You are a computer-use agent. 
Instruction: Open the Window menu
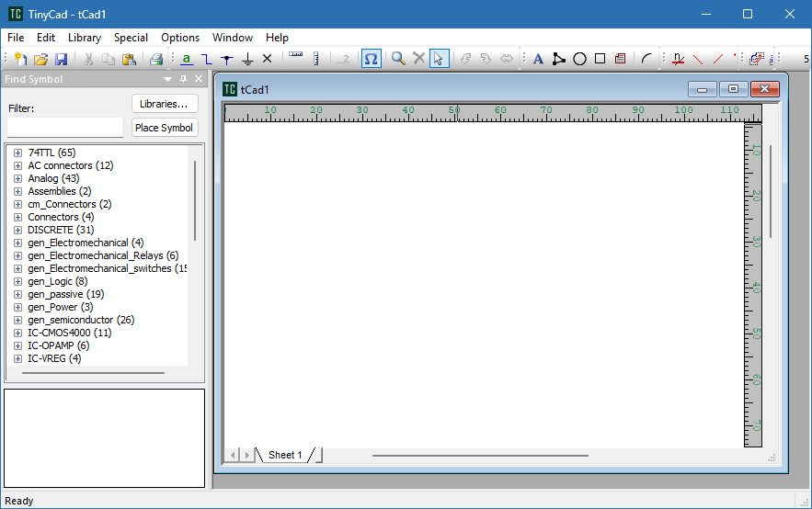(233, 38)
